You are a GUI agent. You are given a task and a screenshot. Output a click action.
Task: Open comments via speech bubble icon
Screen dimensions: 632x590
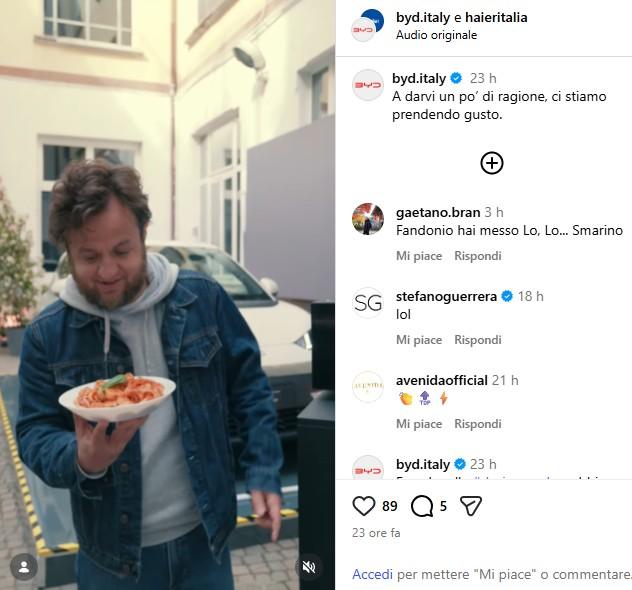[x=422, y=506]
